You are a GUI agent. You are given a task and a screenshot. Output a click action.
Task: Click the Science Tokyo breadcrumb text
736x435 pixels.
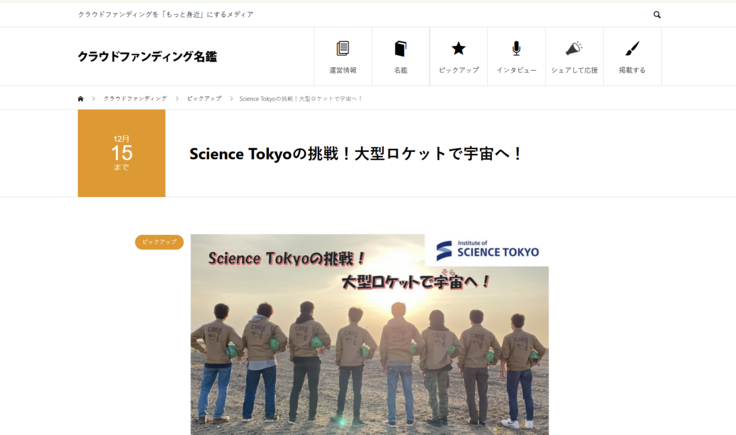point(300,99)
